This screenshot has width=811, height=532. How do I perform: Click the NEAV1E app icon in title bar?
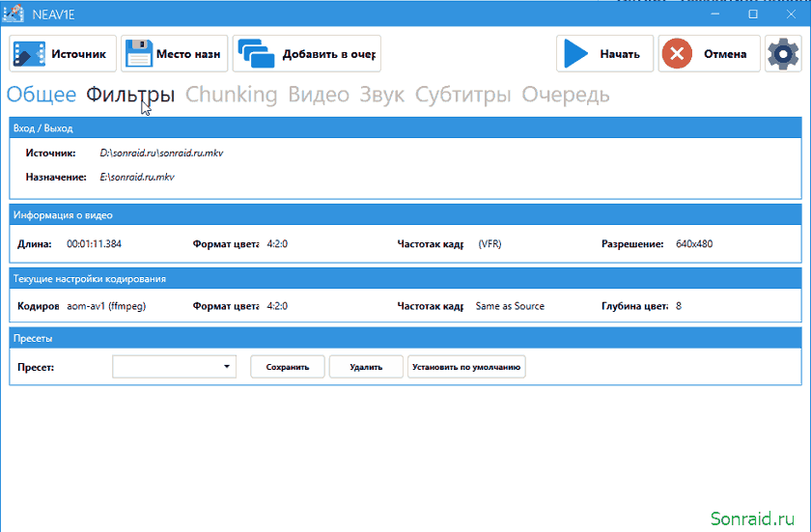click(14, 14)
